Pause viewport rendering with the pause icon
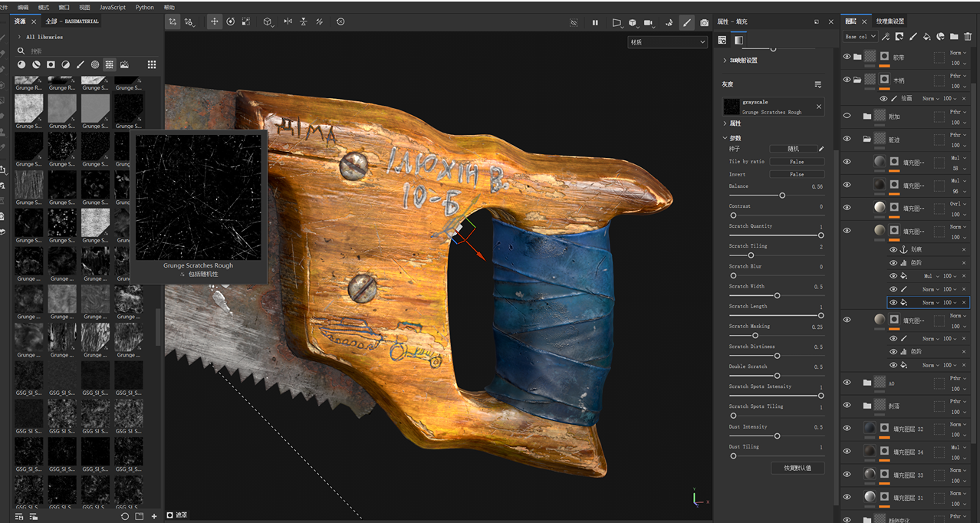Viewport: 980px width, 523px height. point(595,22)
